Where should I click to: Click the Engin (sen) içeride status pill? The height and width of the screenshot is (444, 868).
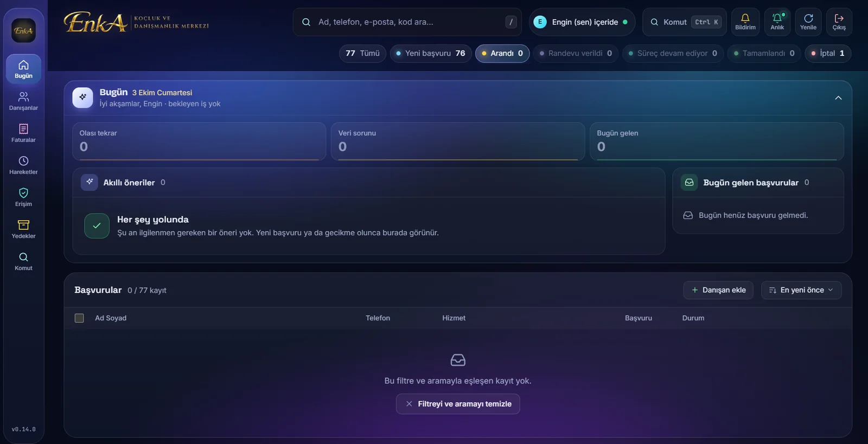click(582, 22)
